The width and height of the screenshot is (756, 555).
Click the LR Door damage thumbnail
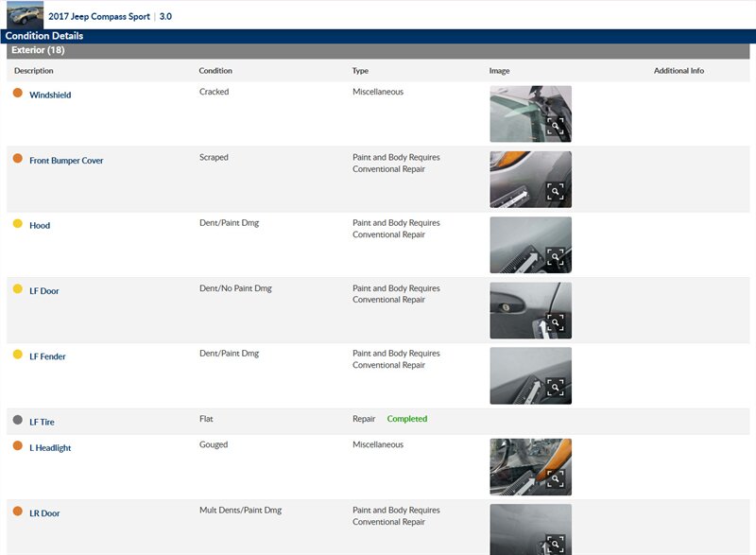[530, 529]
